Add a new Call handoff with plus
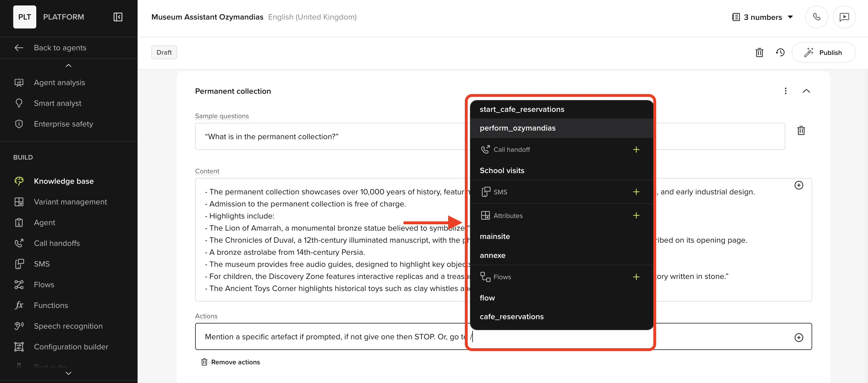The image size is (868, 383). (x=636, y=150)
